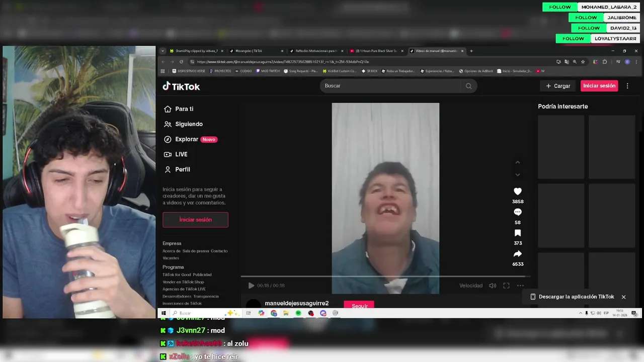Open the Vacantes link
This screenshot has width=644, height=362.
(x=171, y=258)
